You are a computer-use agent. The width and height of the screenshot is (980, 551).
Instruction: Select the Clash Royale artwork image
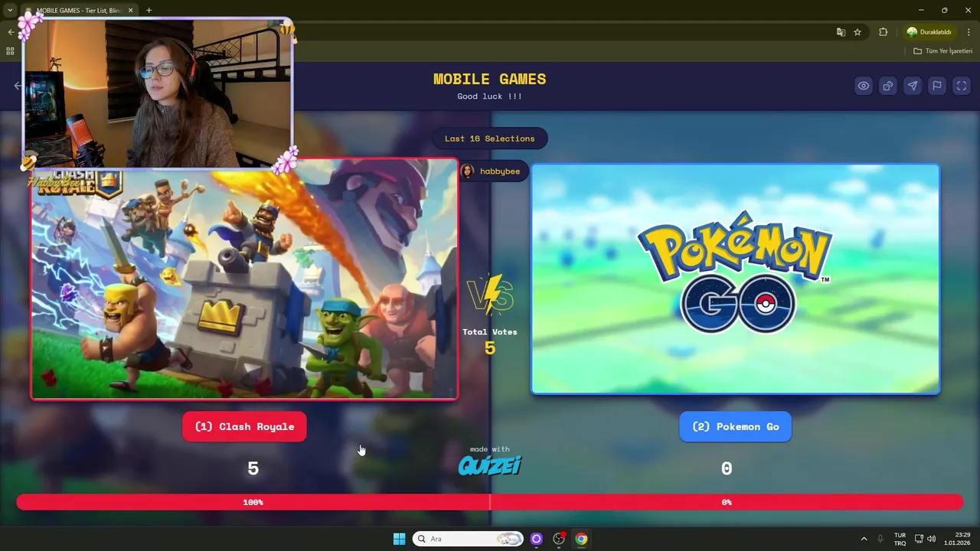coord(244,279)
